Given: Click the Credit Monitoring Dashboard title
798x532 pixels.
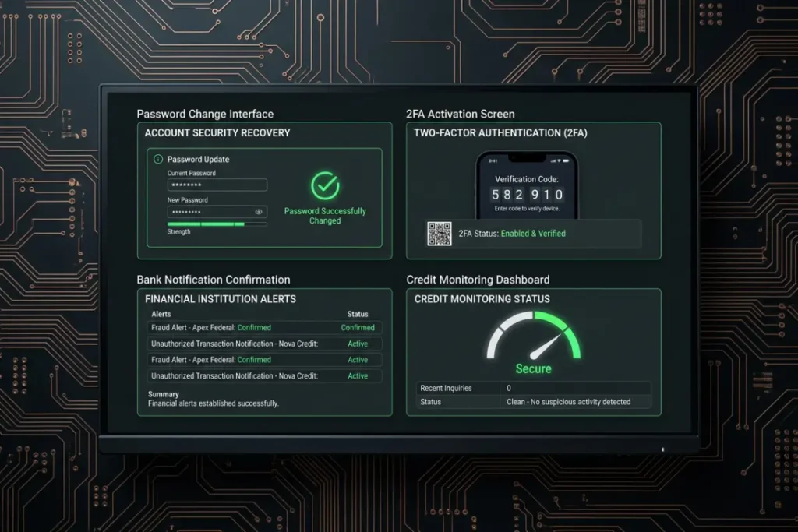Looking at the screenshot, I should [x=478, y=280].
